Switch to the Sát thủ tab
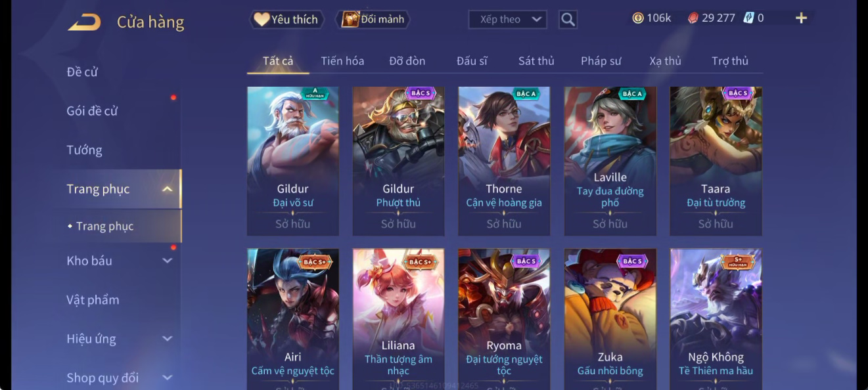This screenshot has height=390, width=868. (x=536, y=61)
